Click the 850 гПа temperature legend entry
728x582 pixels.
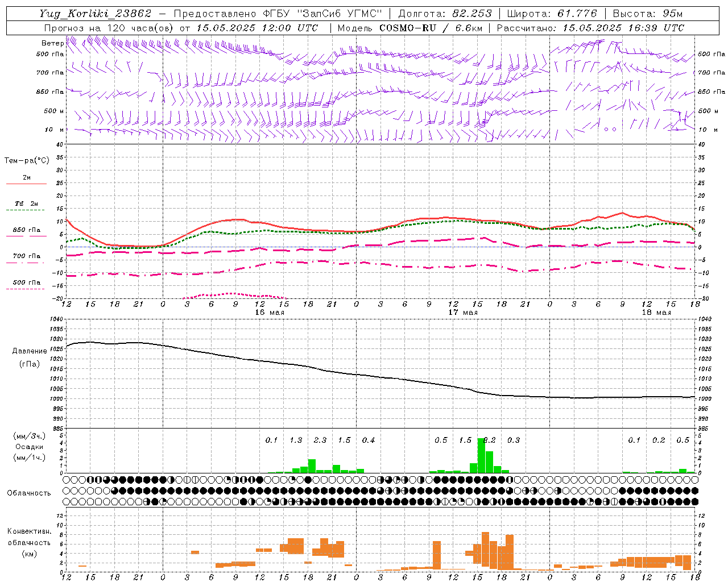[27, 230]
